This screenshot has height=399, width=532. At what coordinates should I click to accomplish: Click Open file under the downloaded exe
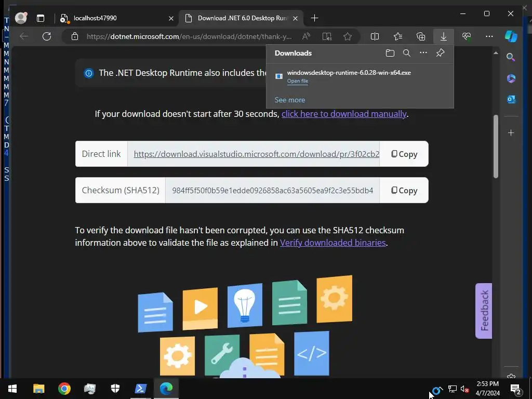pyautogui.click(x=298, y=81)
